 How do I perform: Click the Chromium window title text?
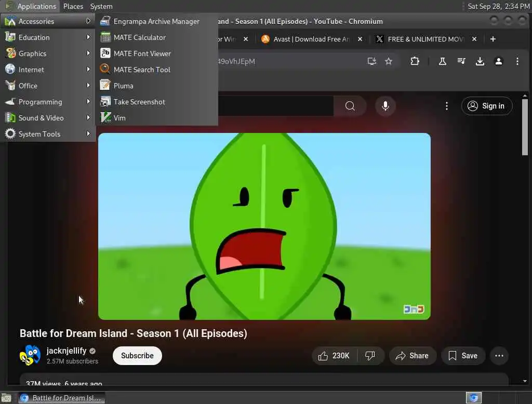(x=300, y=21)
